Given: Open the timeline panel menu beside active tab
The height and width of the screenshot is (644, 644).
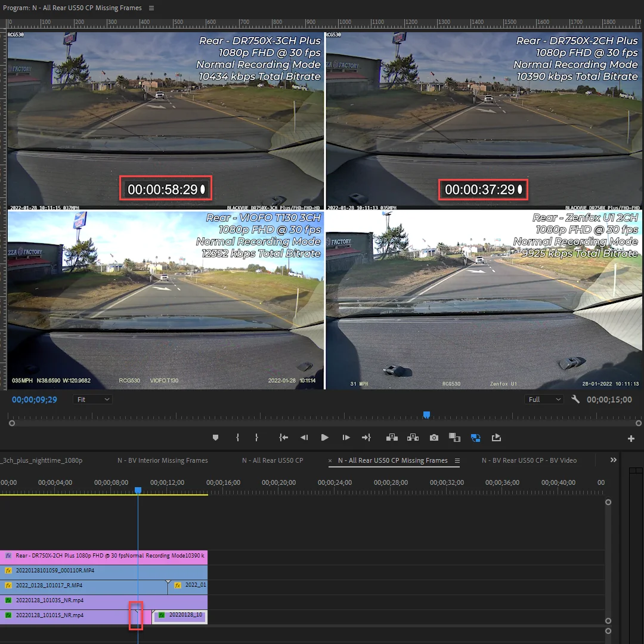Looking at the screenshot, I should pyautogui.click(x=457, y=461).
